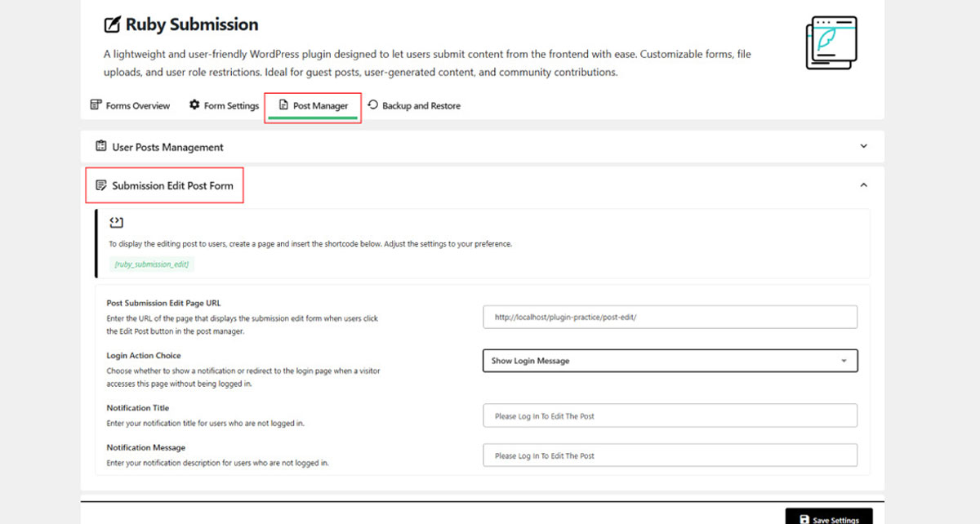Click the Notification Title label
This screenshot has width=980, height=524.
point(137,408)
